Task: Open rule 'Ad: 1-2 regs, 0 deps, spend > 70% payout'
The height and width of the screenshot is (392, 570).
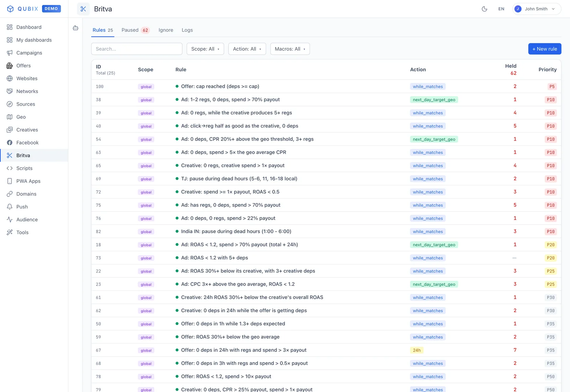Action: (230, 99)
